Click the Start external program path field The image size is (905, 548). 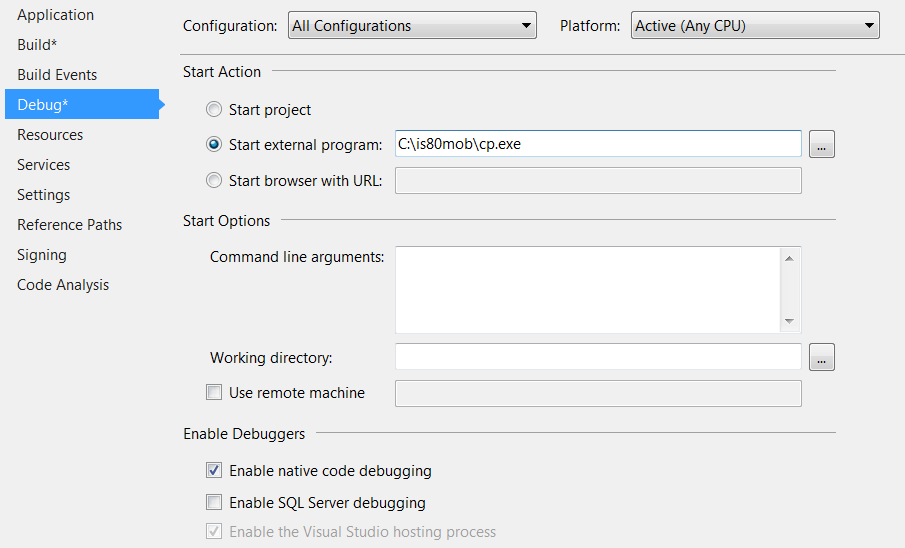pyautogui.click(x=598, y=144)
